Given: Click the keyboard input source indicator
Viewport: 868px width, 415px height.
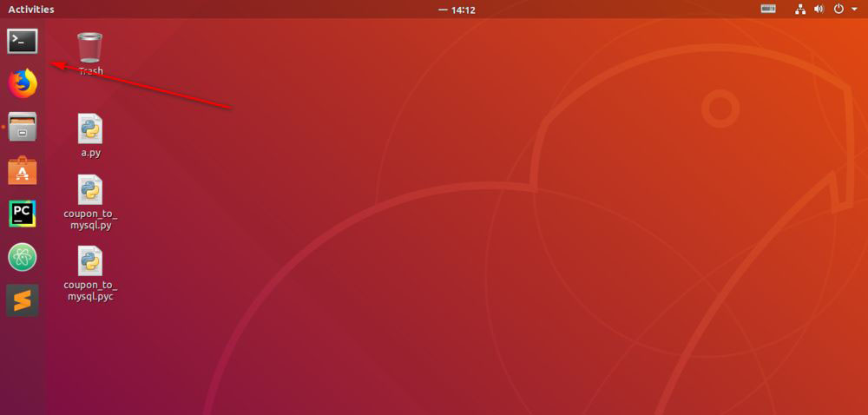Looking at the screenshot, I should [x=768, y=10].
